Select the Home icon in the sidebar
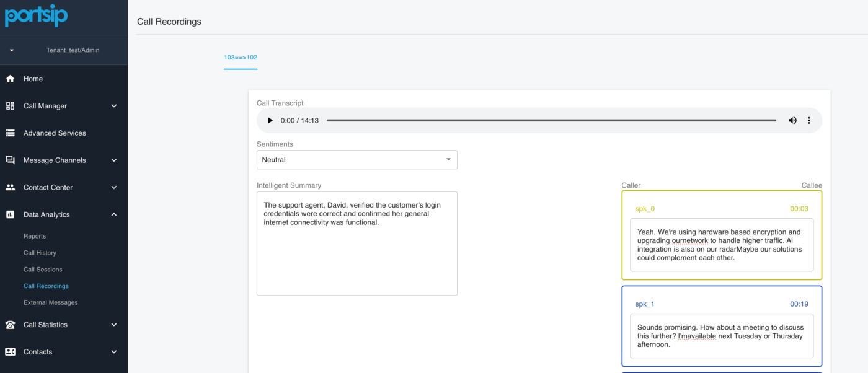Screen dimensions: 868x373 pos(10,79)
